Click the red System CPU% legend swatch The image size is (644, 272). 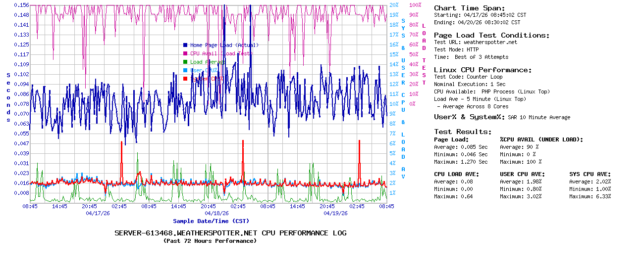click(185, 78)
